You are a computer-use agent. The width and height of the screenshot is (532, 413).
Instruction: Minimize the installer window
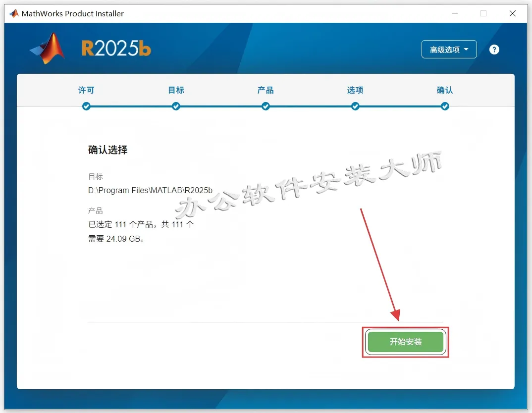455,13
